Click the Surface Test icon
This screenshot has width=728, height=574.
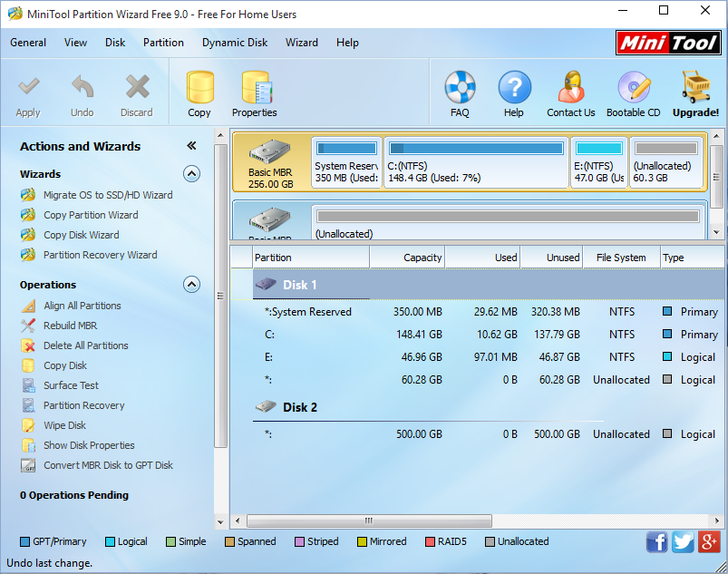point(28,385)
